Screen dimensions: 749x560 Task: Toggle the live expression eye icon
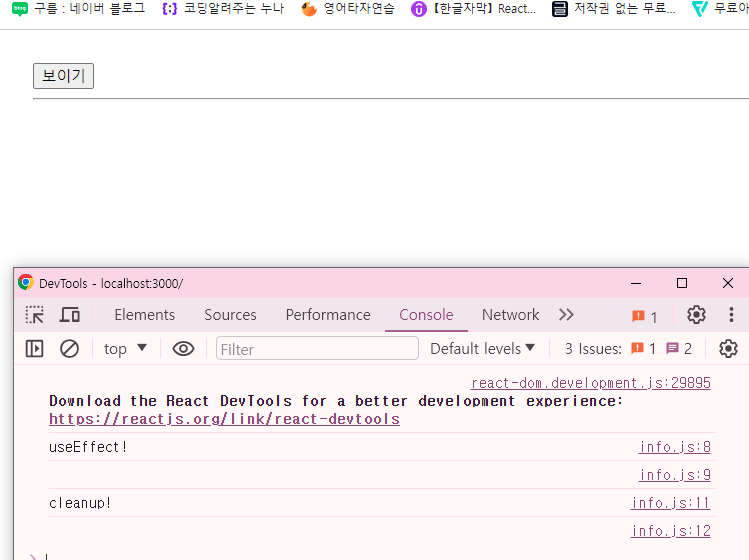click(183, 349)
